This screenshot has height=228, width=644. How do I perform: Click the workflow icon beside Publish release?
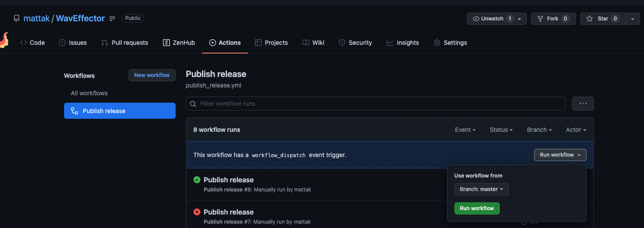(x=75, y=111)
